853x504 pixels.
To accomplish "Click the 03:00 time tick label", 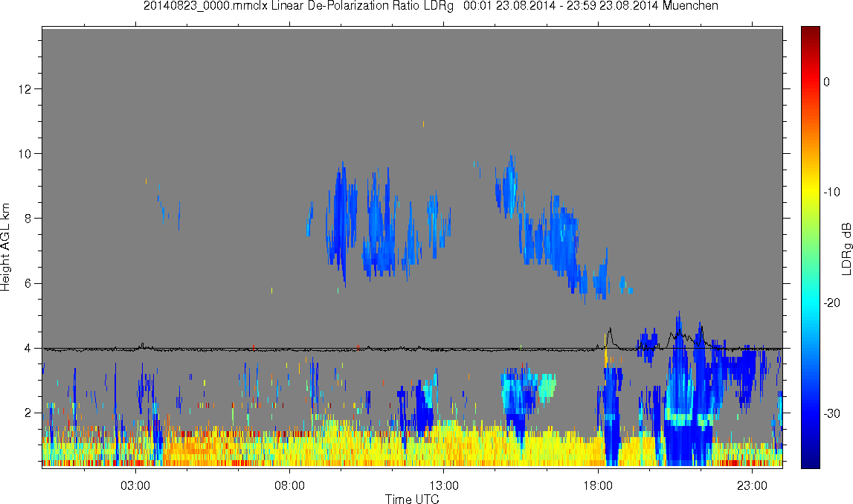I will pos(135,485).
